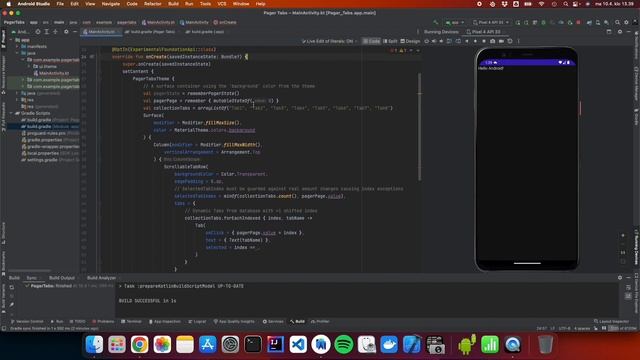
Task: Open the emulator extended controls three-dot menu
Action: coord(519,41)
